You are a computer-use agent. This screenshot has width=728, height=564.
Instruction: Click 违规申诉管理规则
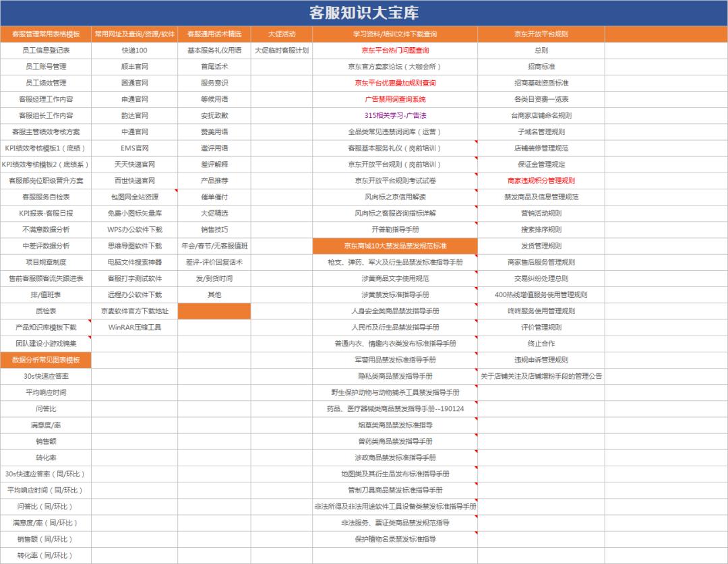pos(541,360)
